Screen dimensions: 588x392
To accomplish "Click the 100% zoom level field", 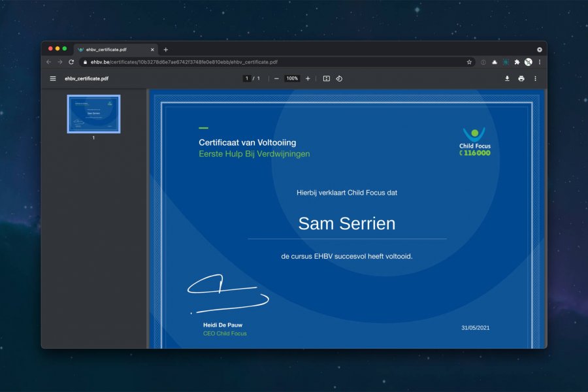I will [x=292, y=78].
